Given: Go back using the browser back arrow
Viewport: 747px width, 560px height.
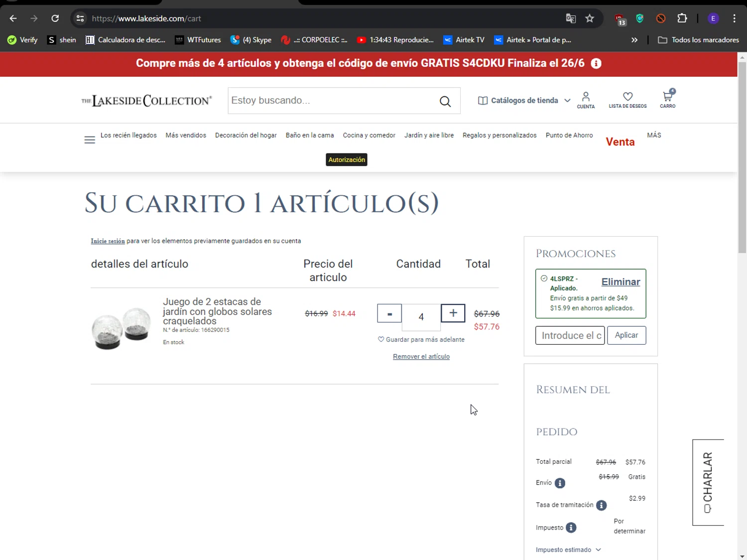Looking at the screenshot, I should click(13, 18).
